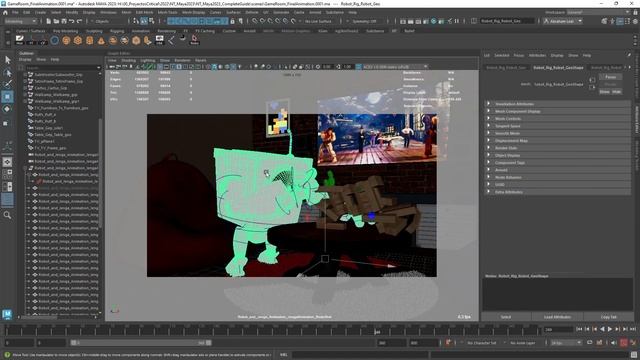The image size is (640, 360).
Task: Expand the Tessellation Attributes section
Action: [558, 104]
